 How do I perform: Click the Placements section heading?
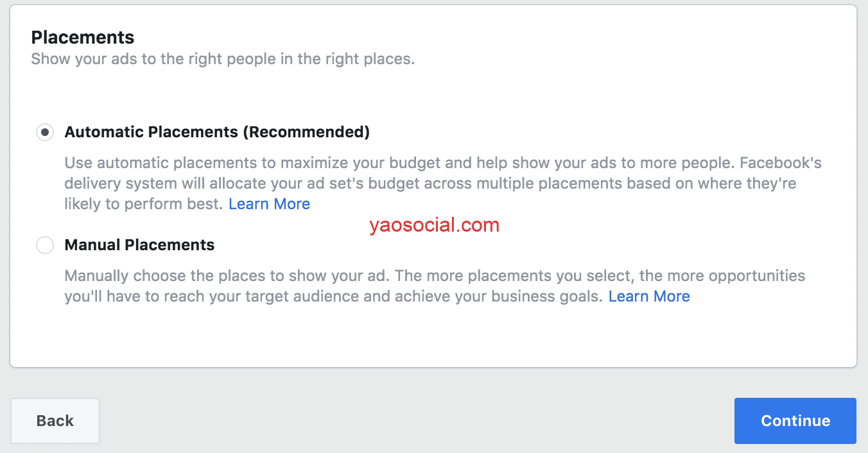(x=83, y=37)
